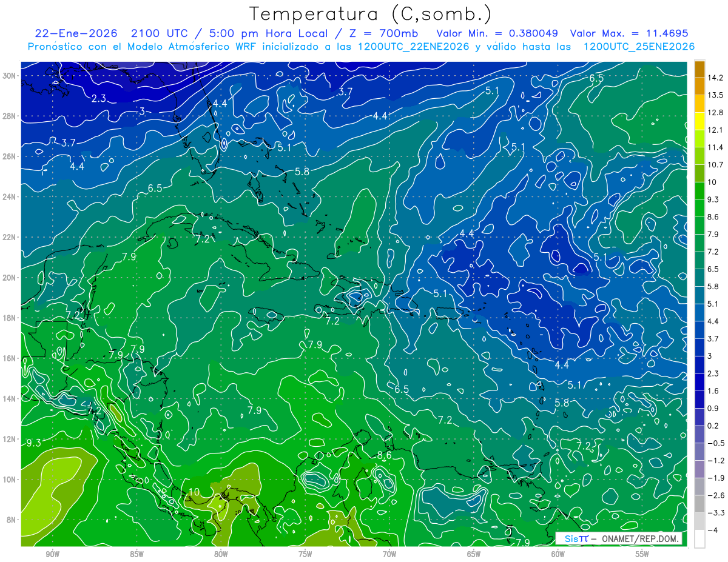Viewport: 728px width, 562px height.
Task: Click the 'SisTT - ONAMET/REP.DOM.' credit box
Action: (x=619, y=538)
